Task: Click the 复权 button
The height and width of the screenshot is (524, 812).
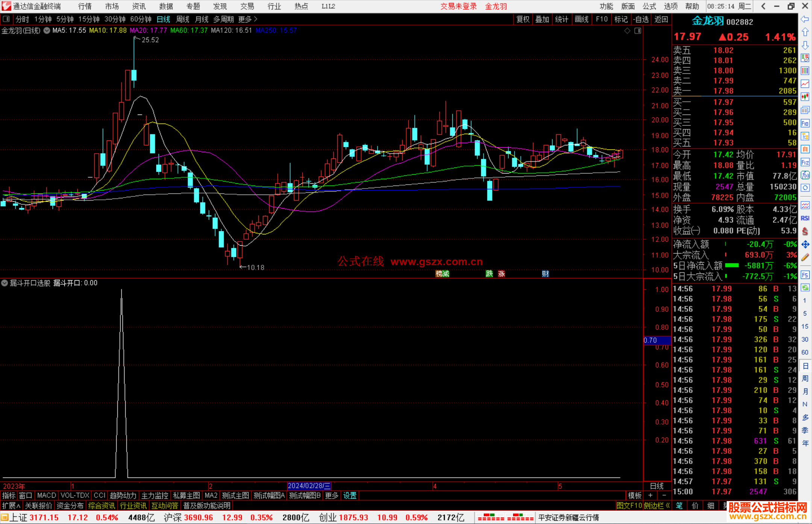Action: pyautogui.click(x=523, y=19)
